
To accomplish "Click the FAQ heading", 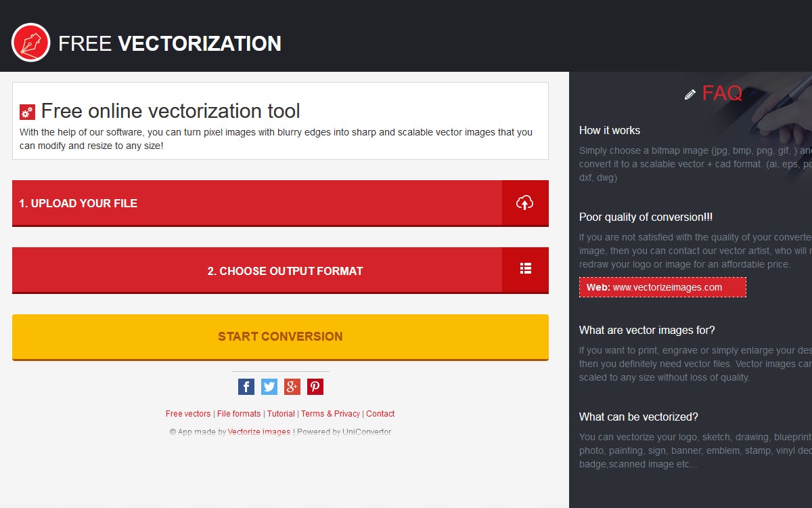I will (721, 93).
